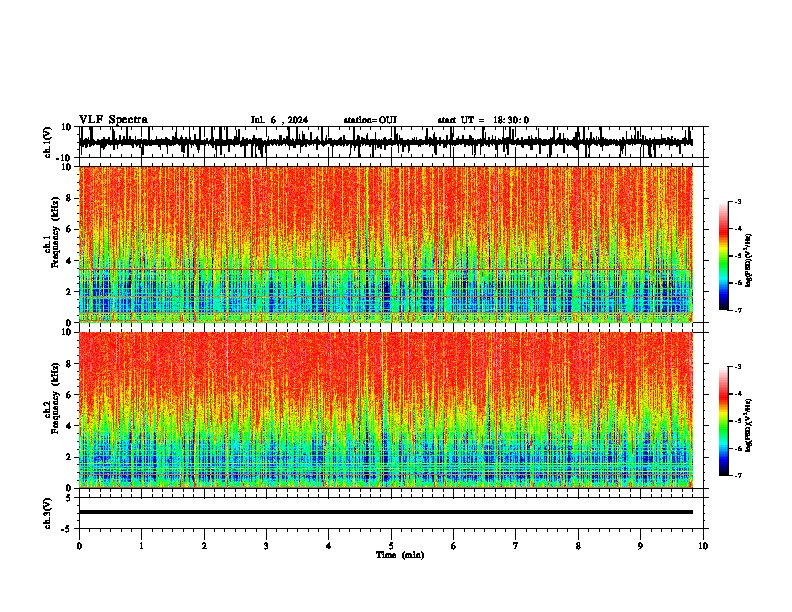
Task: Click time axis tick label "10" at right end
Action: [x=703, y=546]
